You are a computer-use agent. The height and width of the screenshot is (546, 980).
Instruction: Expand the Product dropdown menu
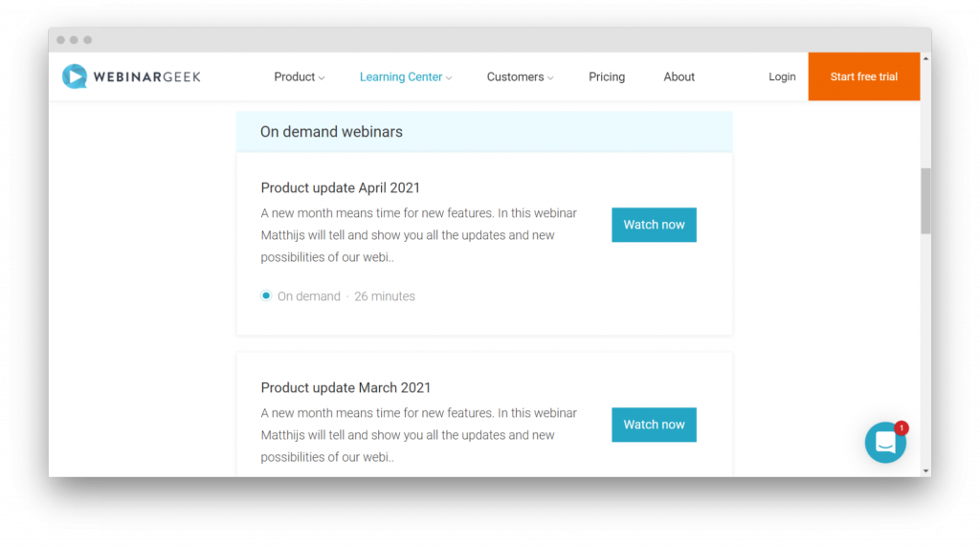300,77
